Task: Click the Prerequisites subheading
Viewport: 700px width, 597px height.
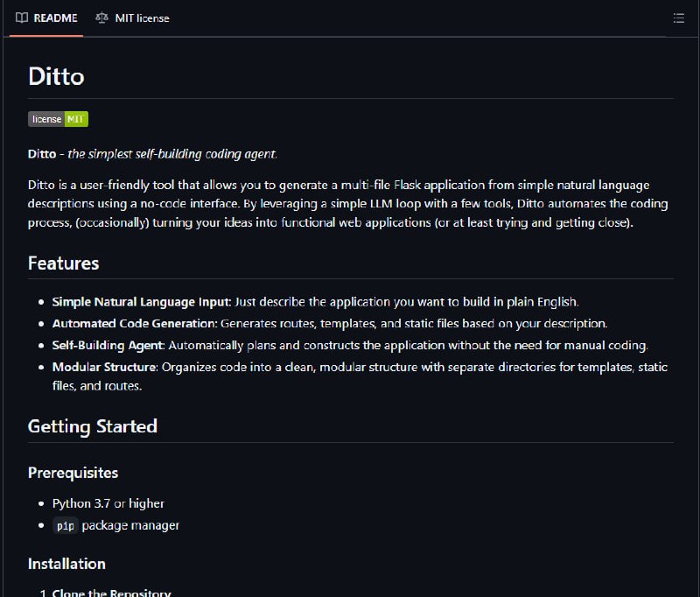Action: (73, 473)
